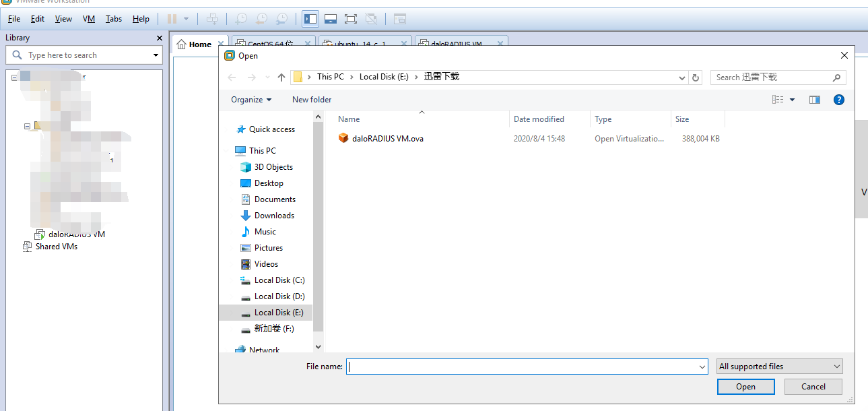Select the 3D Objects folder in sidebar
This screenshot has width=868, height=411.
click(x=273, y=167)
